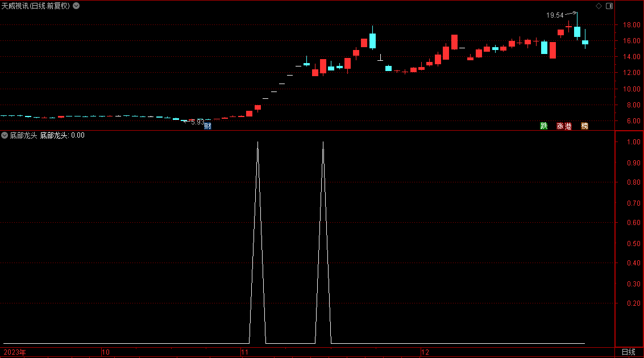Click the 港 event marker
Screen dimensions: 644x358
(568, 126)
